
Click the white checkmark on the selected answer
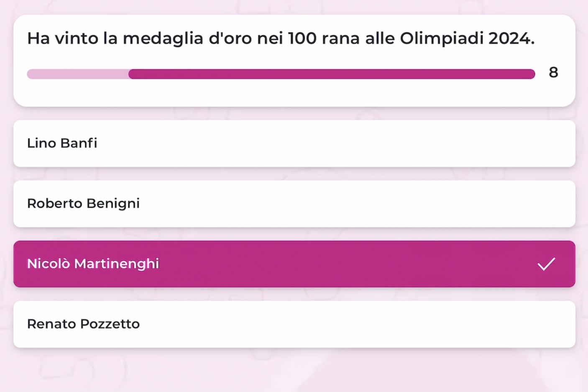click(x=546, y=264)
